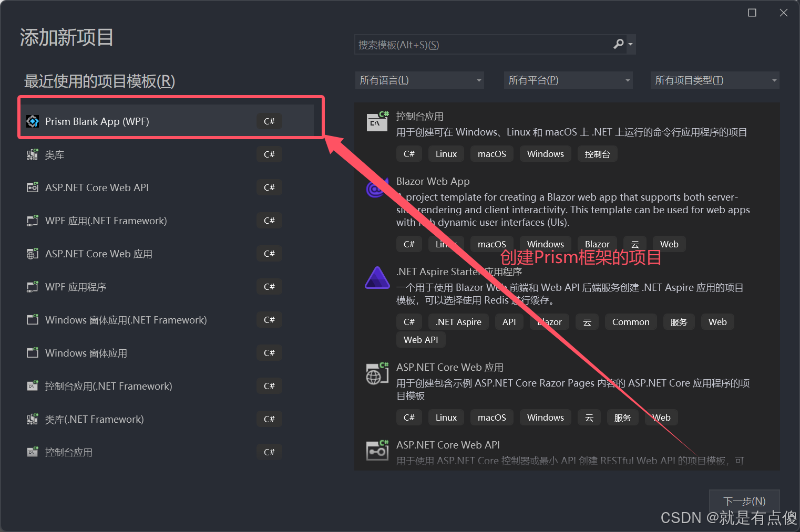Select 控制台应用(.NET Framework) recent template
Image resolution: width=800 pixels, height=532 pixels.
click(168, 386)
